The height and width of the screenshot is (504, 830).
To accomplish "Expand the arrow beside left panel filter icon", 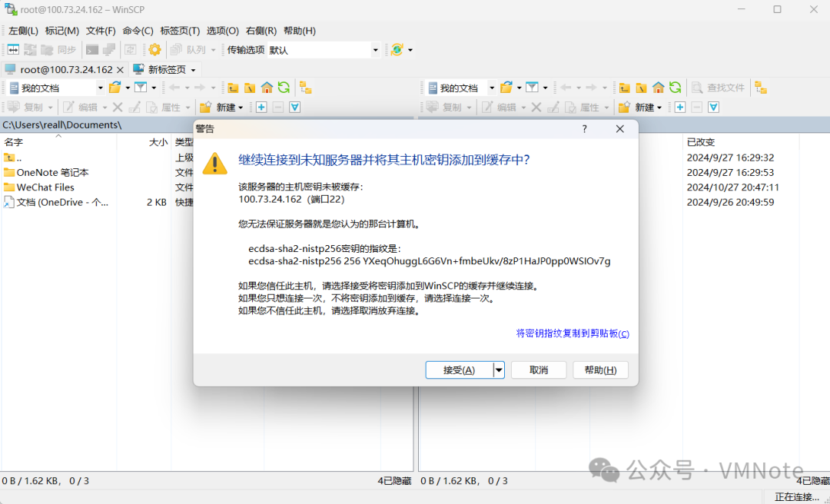I will 154,88.
